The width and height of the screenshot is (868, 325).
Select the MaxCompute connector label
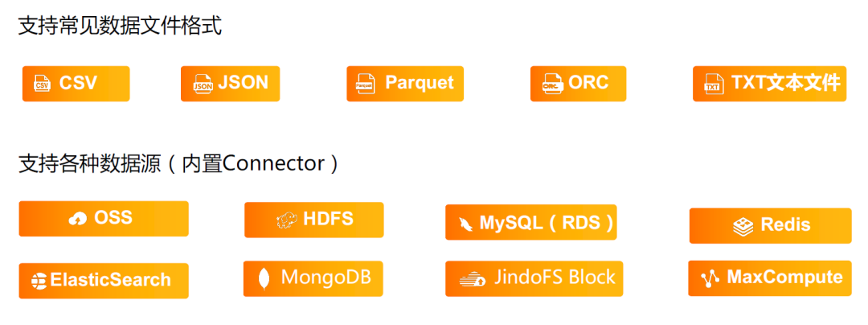[784, 277]
